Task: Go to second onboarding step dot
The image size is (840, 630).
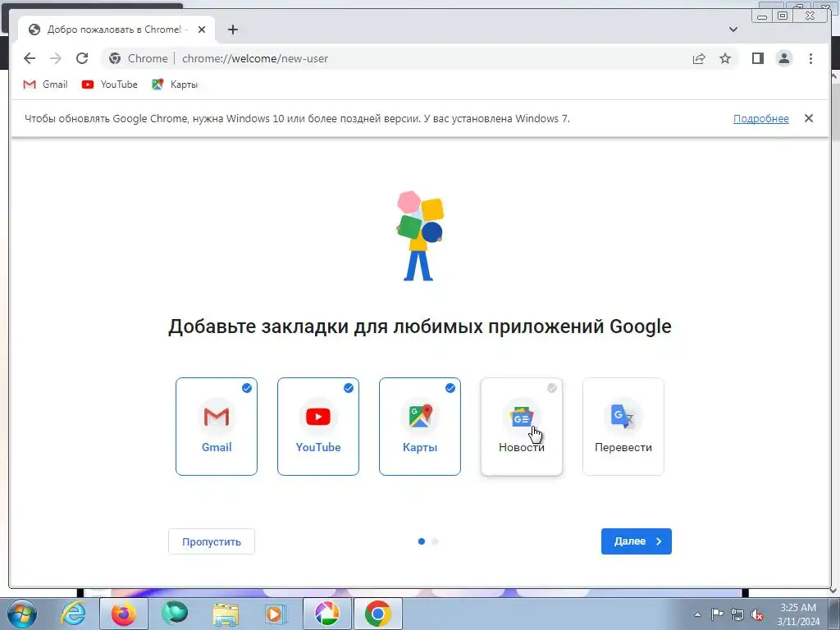Action: pos(435,541)
